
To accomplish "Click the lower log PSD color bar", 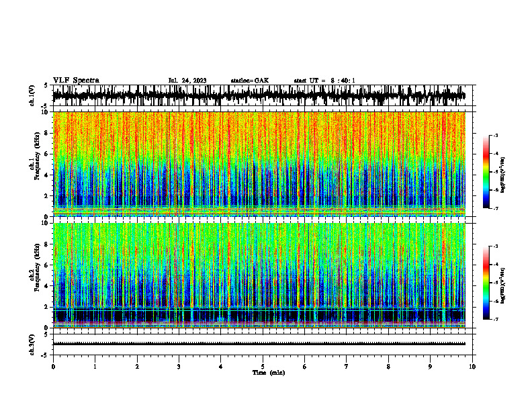I will point(486,283).
